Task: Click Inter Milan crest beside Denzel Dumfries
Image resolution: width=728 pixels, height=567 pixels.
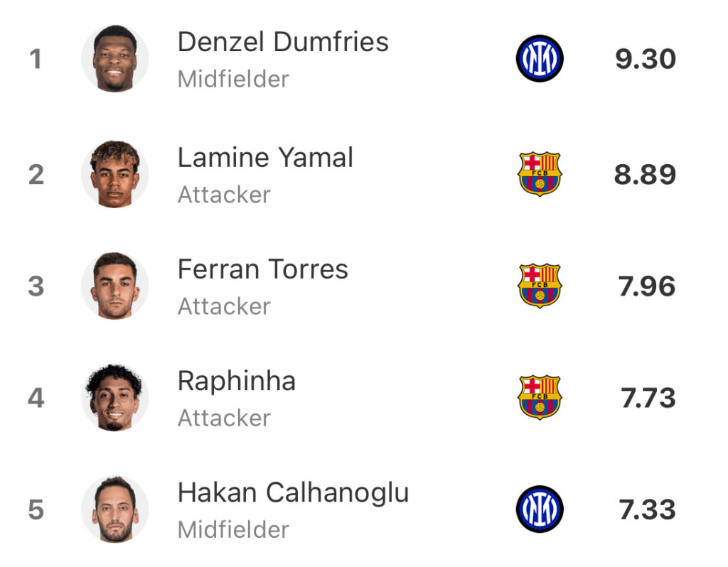Action: [540, 58]
